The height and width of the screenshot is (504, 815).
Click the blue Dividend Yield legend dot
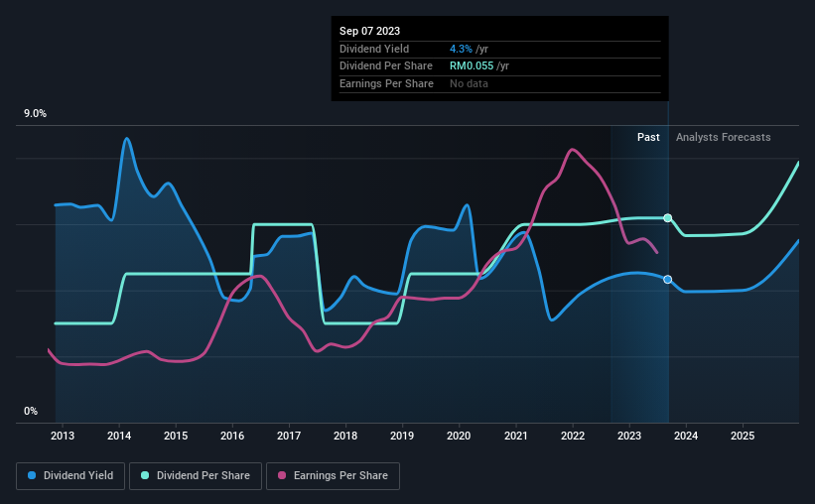coord(32,475)
